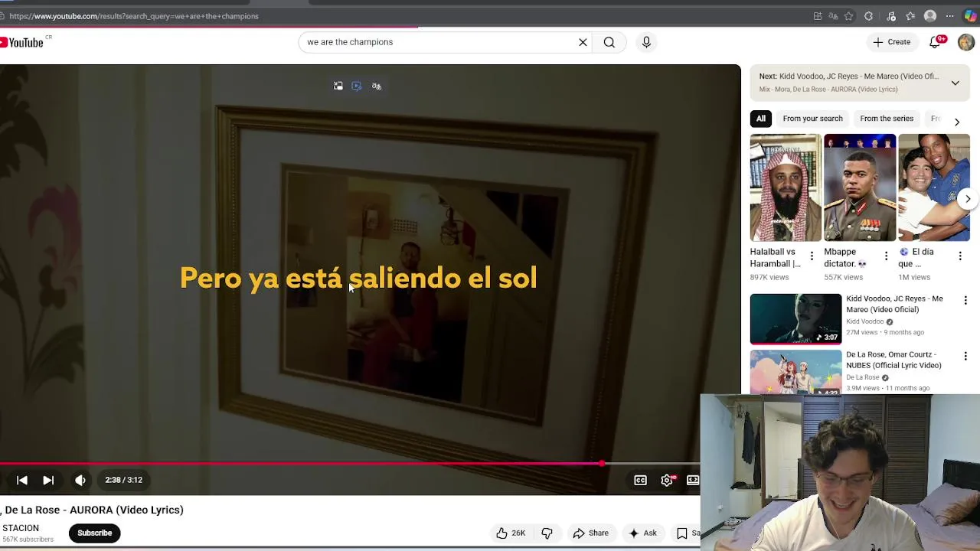The width and height of the screenshot is (980, 551).
Task: Click the translate overlay icon on video
Action: pyautogui.click(x=377, y=86)
